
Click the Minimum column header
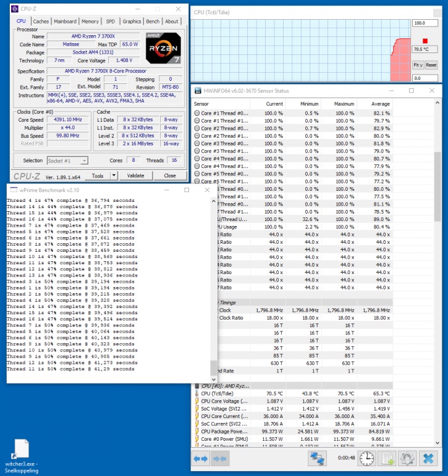tap(303, 104)
